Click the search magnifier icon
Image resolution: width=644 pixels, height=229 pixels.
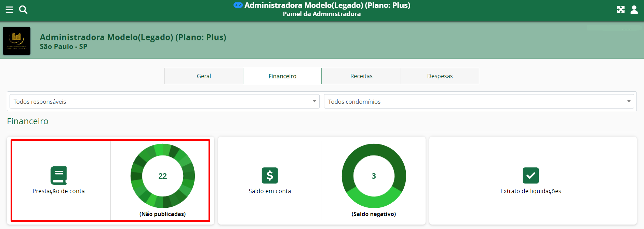click(23, 10)
